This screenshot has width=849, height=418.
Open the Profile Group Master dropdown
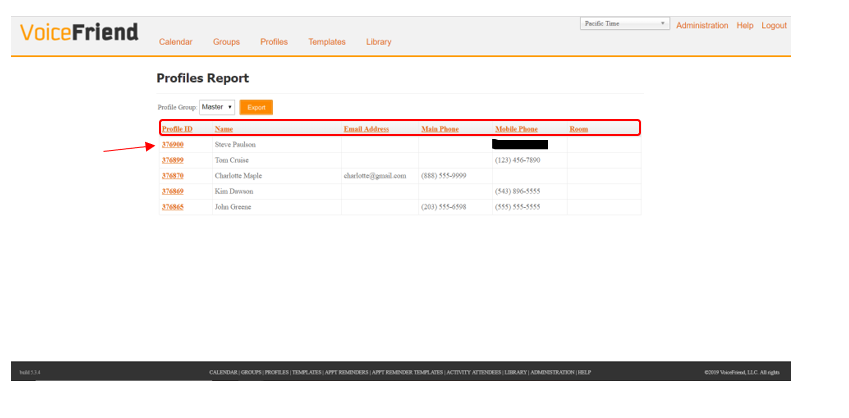pyautogui.click(x=217, y=107)
